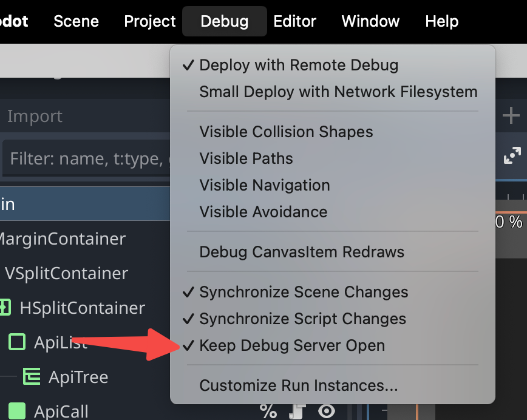The height and width of the screenshot is (420, 527).
Task: Enable Visible Collision Shapes option
Action: coord(286,132)
